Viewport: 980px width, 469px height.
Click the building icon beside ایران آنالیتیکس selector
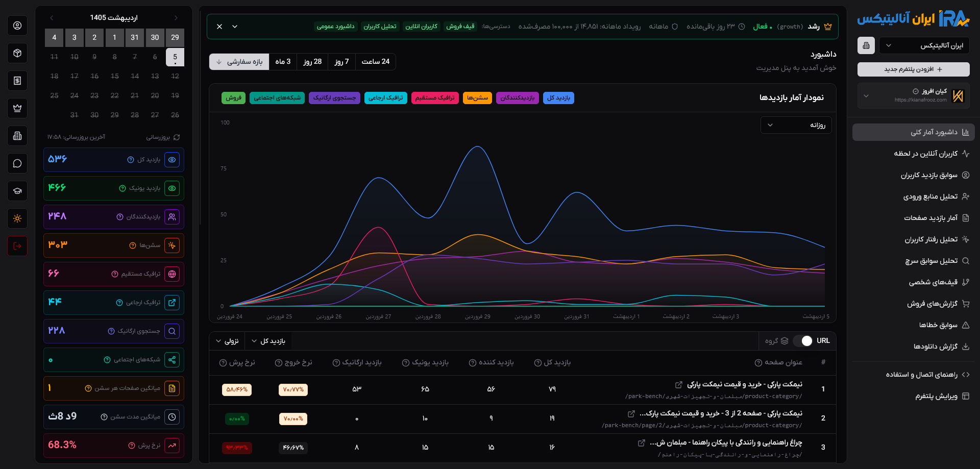866,45
